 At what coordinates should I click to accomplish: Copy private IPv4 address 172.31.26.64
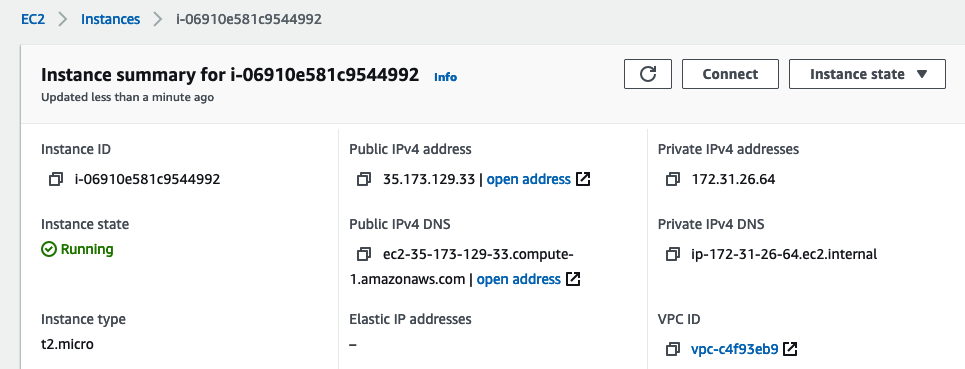[x=673, y=180]
